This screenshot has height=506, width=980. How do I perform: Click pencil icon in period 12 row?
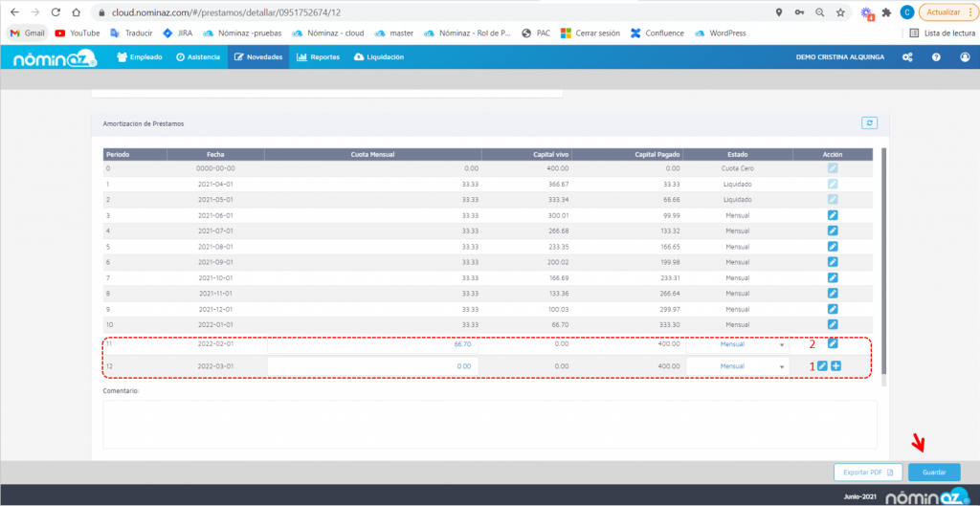[822, 366]
